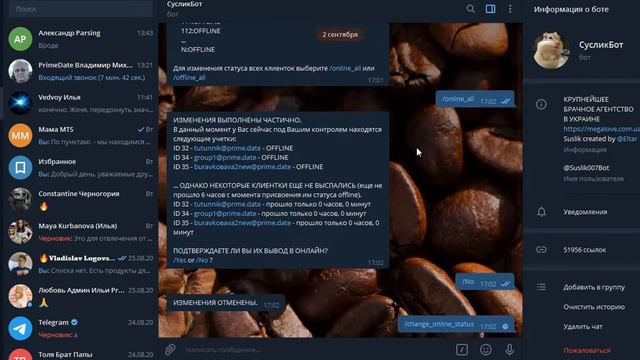Click the info icon in bot details

pyautogui.click(x=541, y=104)
